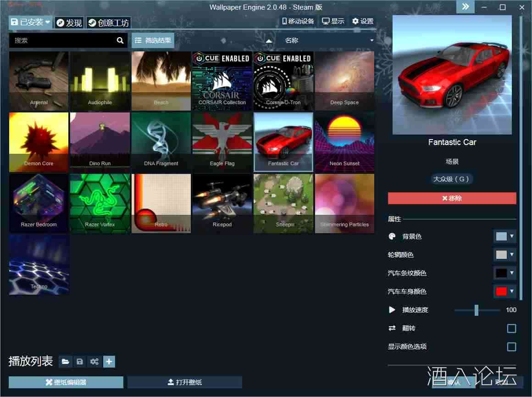
Task: Switch to the 发现 tab
Action: point(69,22)
